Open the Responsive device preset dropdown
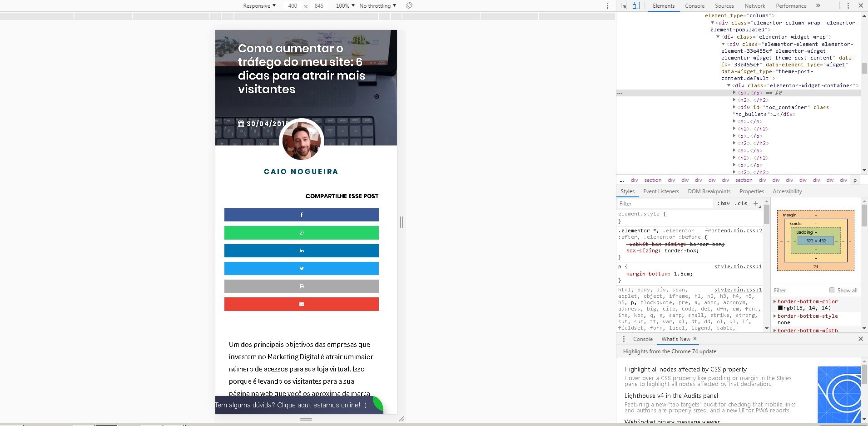Viewport: 868px width, 426px height. click(259, 6)
